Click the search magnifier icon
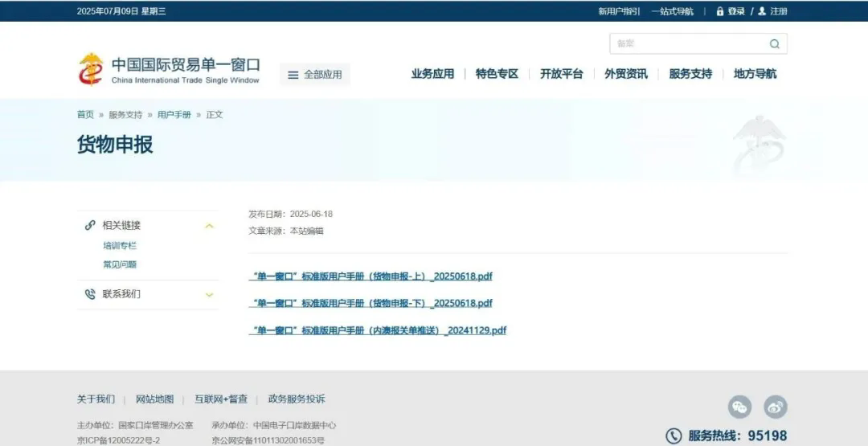This screenshot has width=868, height=446. pos(774,44)
